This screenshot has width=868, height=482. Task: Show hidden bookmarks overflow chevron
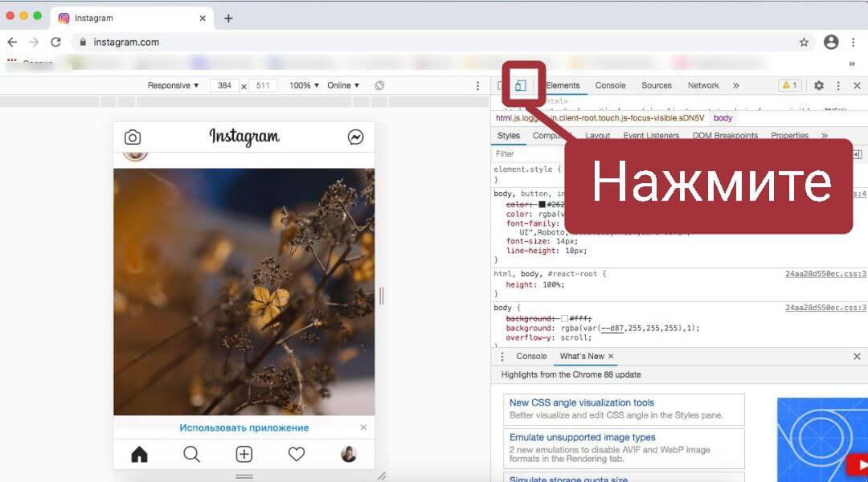click(852, 63)
